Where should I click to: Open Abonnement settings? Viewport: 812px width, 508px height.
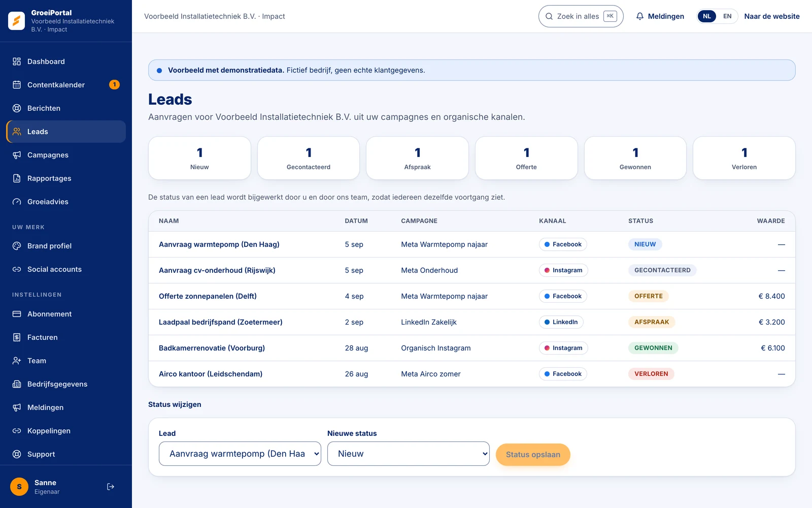[66, 314]
